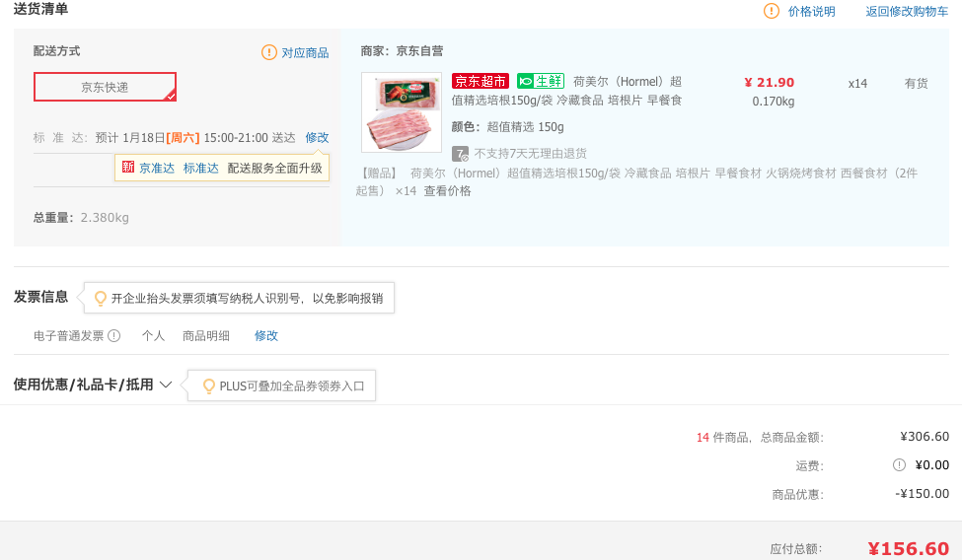Open the 价格说明 link

[811, 12]
